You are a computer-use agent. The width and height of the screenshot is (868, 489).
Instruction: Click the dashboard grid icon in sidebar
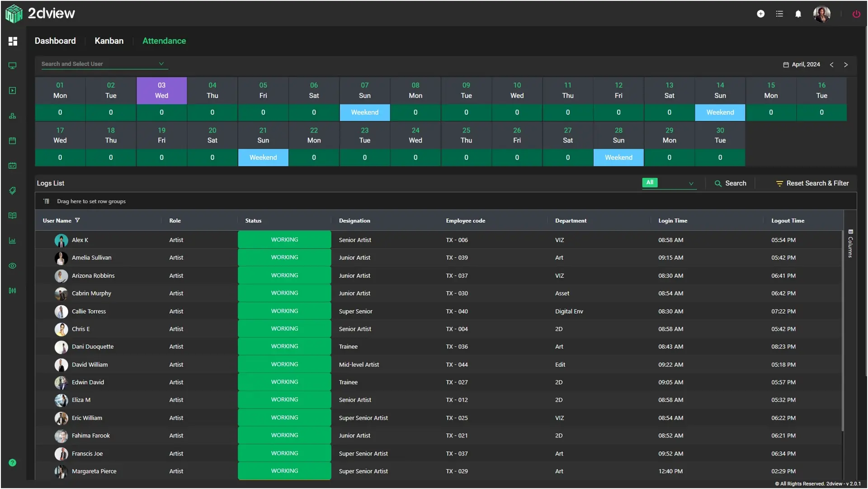coord(13,41)
